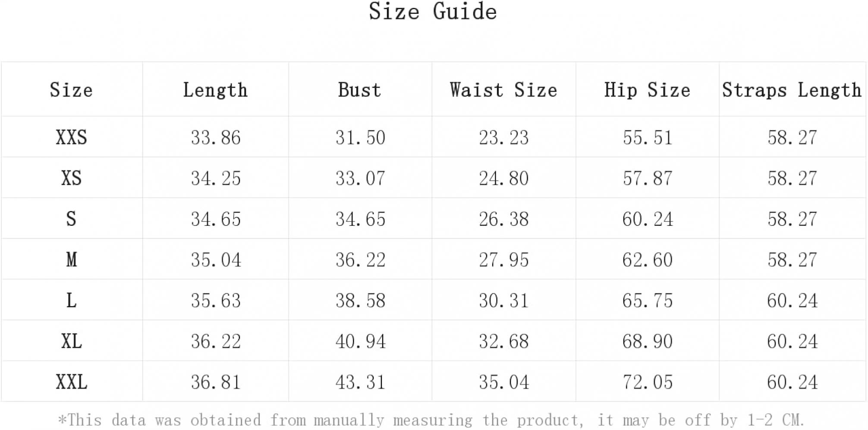The image size is (868, 430).
Task: Click the Straps Length header cell
Action: tap(792, 90)
